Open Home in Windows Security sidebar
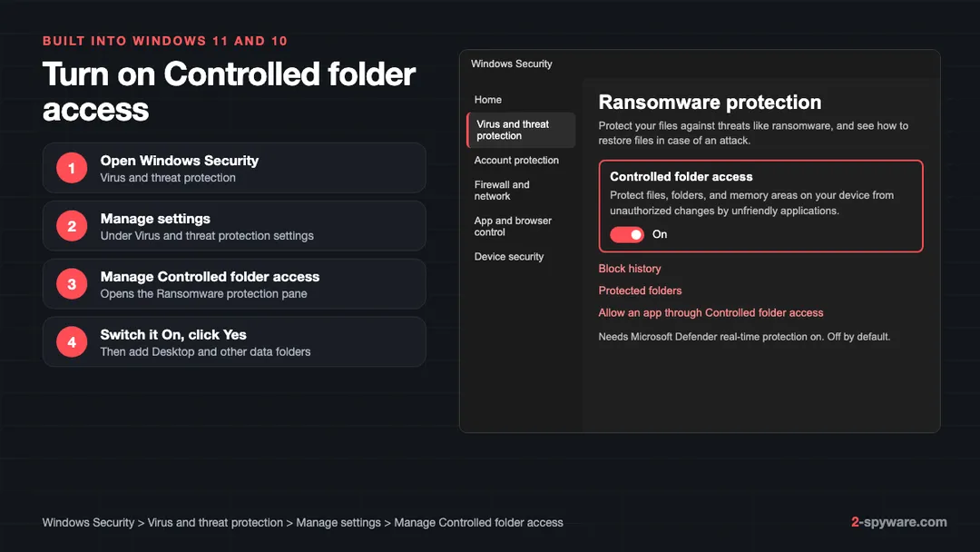 pos(487,100)
